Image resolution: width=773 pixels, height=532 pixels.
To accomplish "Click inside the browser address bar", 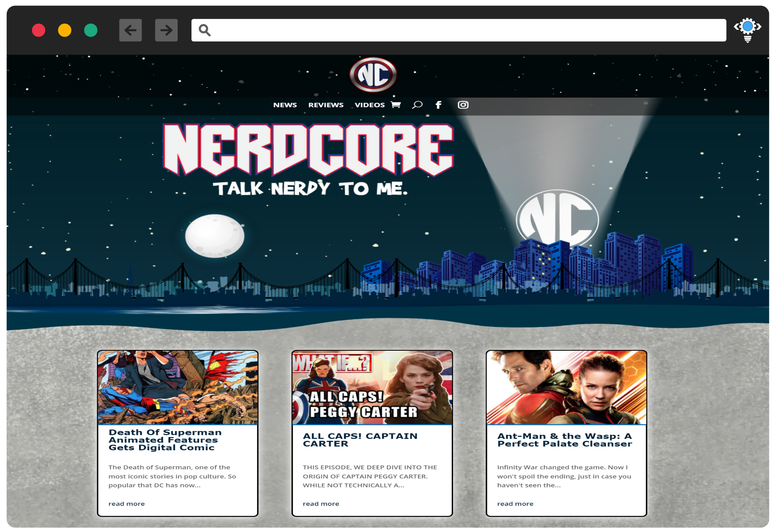I will click(458, 30).
